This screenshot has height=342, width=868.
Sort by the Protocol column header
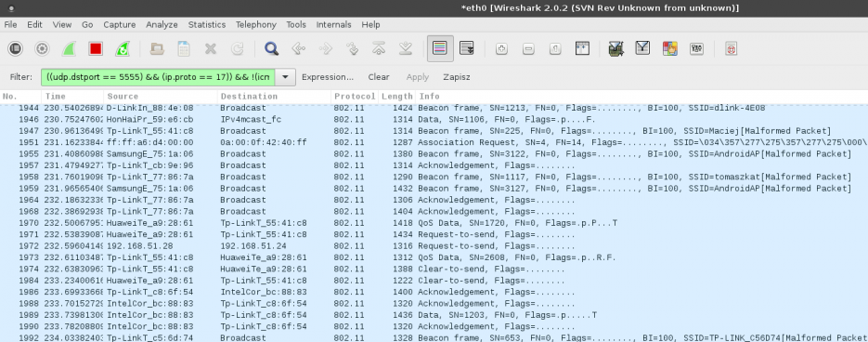(355, 97)
